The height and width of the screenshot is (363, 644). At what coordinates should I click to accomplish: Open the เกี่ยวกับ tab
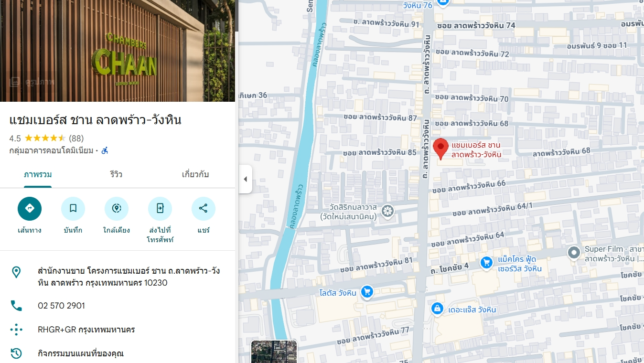(x=195, y=174)
